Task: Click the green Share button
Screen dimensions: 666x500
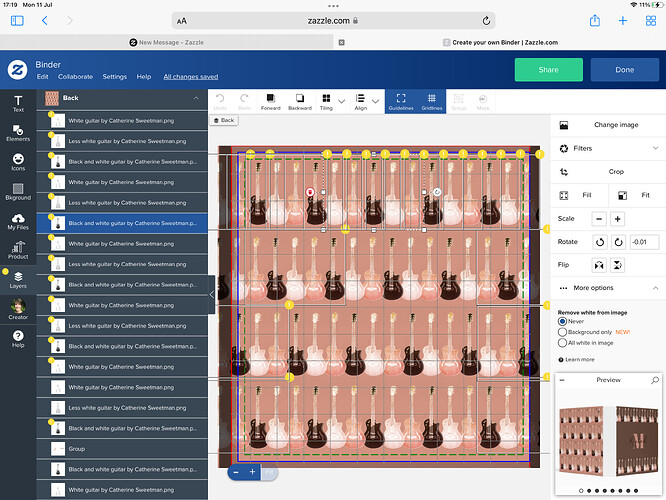Action: 548,70
